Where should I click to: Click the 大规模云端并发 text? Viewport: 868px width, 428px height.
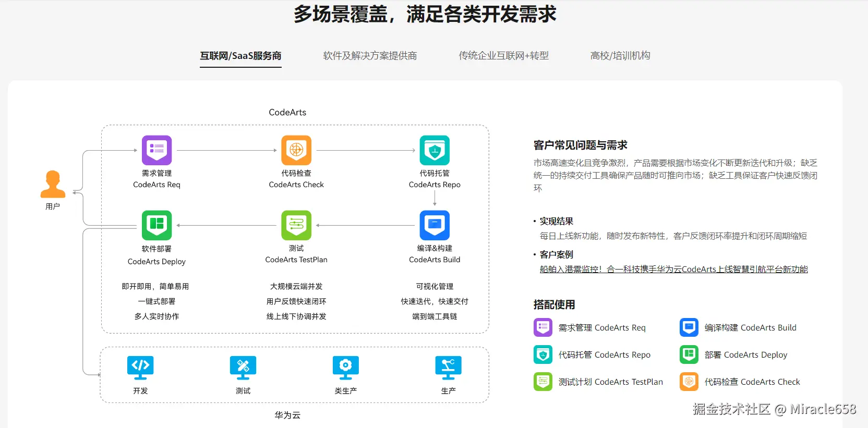tap(296, 286)
